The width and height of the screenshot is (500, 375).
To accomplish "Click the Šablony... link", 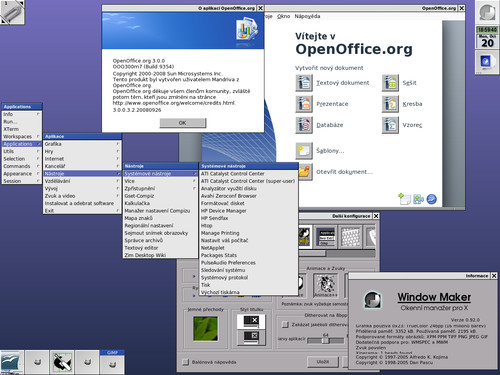I will (330, 151).
